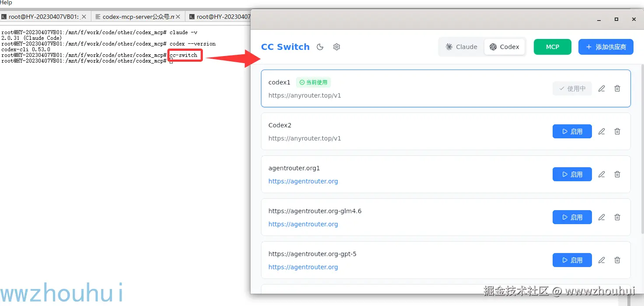Click 添加供应商 add provider button

coord(606,47)
